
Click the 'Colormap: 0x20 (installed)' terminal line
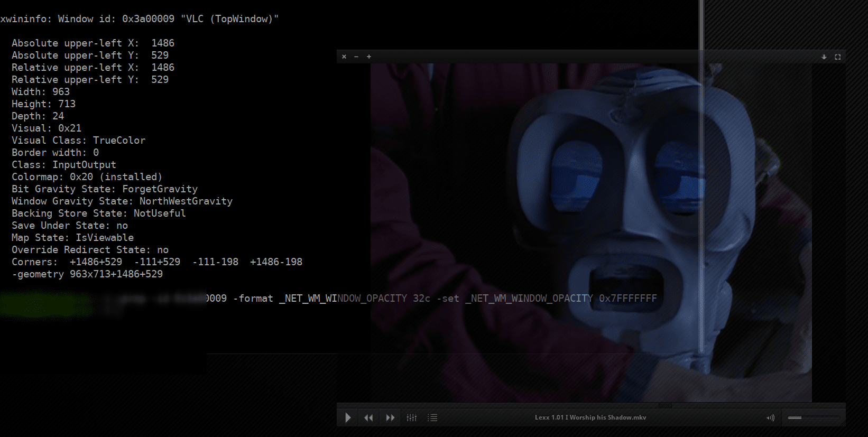(87, 177)
